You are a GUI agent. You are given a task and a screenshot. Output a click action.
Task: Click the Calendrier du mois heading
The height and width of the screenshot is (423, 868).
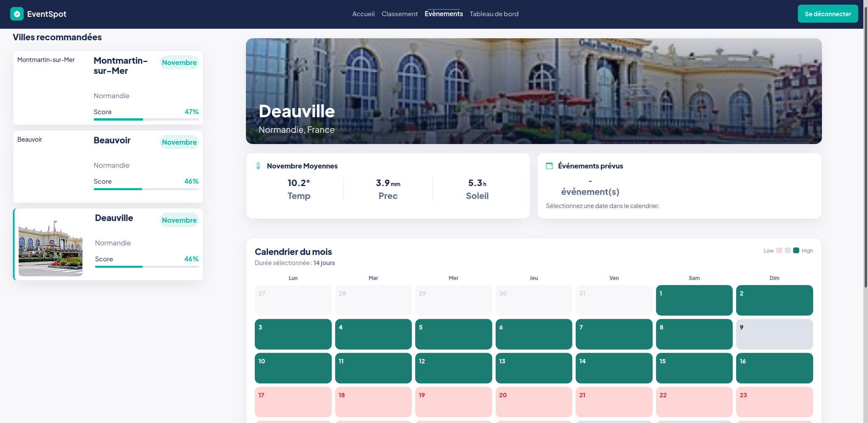[x=293, y=252]
